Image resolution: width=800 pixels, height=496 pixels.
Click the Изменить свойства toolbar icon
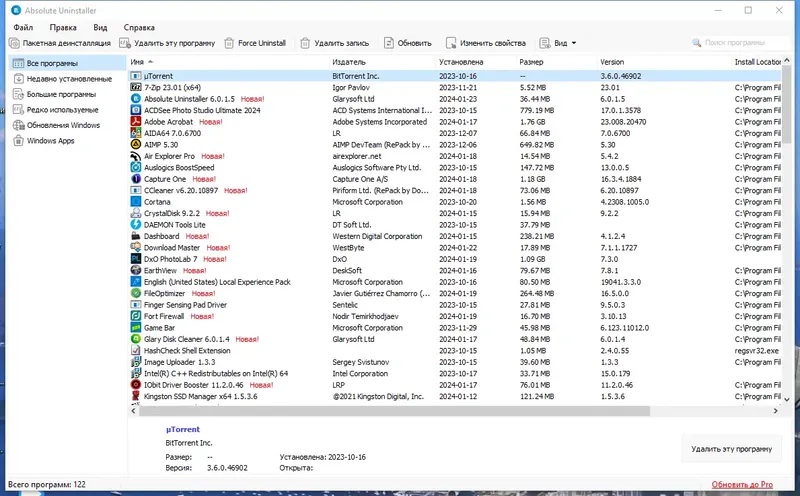[451, 43]
